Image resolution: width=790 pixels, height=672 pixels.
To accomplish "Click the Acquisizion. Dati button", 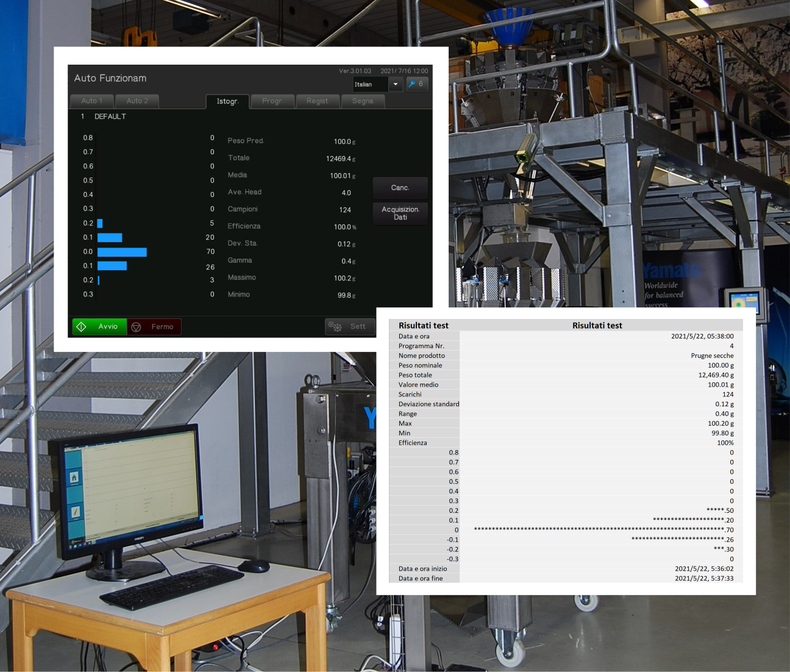I will [400, 213].
